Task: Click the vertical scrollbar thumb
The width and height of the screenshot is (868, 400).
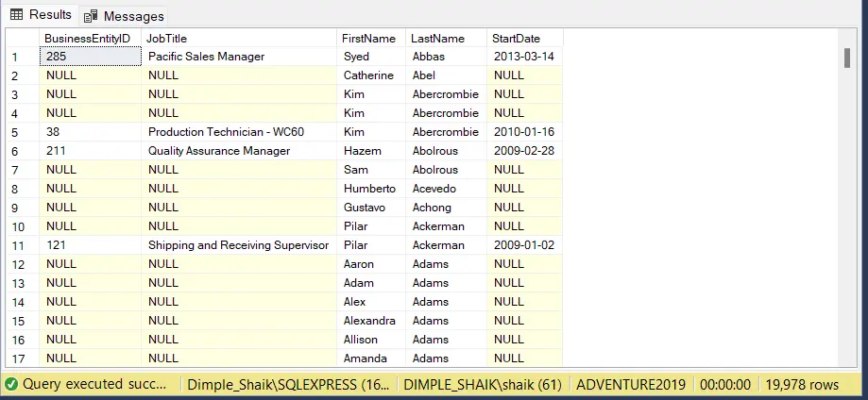Action: click(847, 58)
